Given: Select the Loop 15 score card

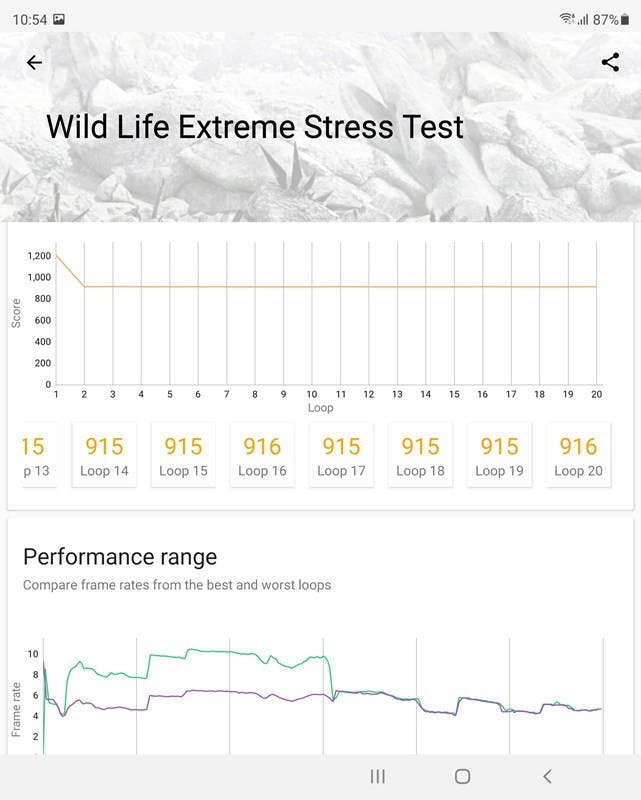Looking at the screenshot, I should tap(183, 455).
